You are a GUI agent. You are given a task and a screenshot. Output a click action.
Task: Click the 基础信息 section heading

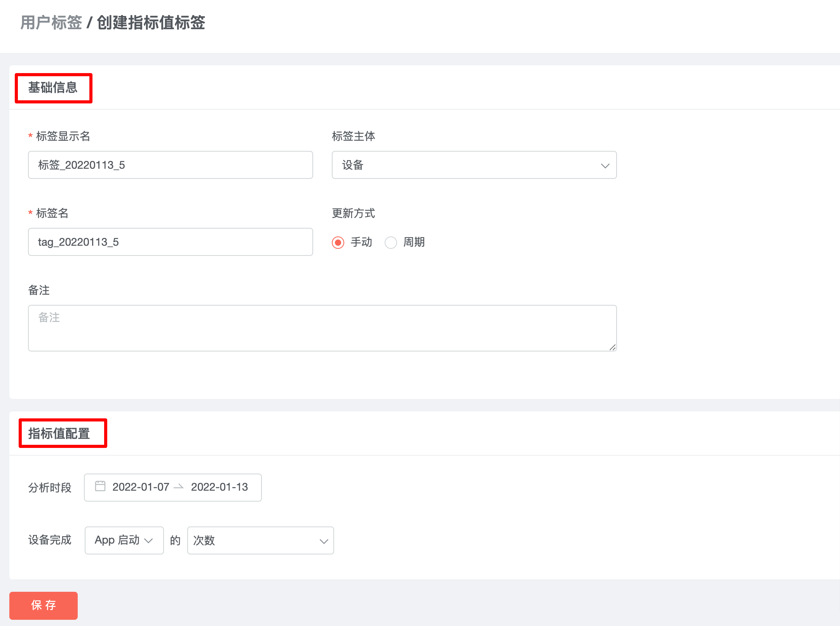(x=53, y=87)
